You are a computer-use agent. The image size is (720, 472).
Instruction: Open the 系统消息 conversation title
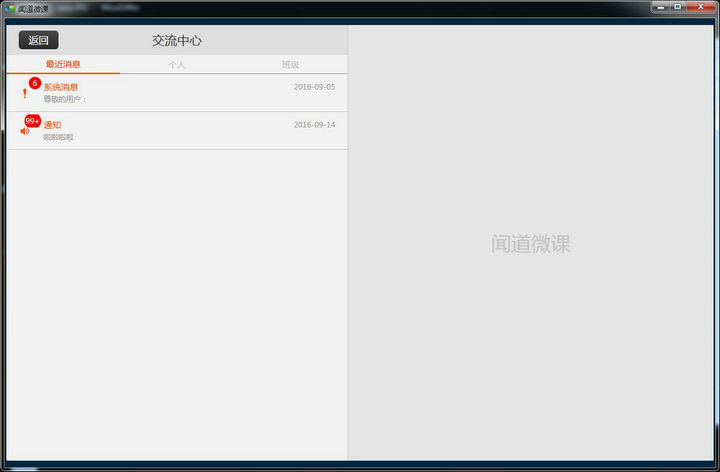pyautogui.click(x=61, y=87)
